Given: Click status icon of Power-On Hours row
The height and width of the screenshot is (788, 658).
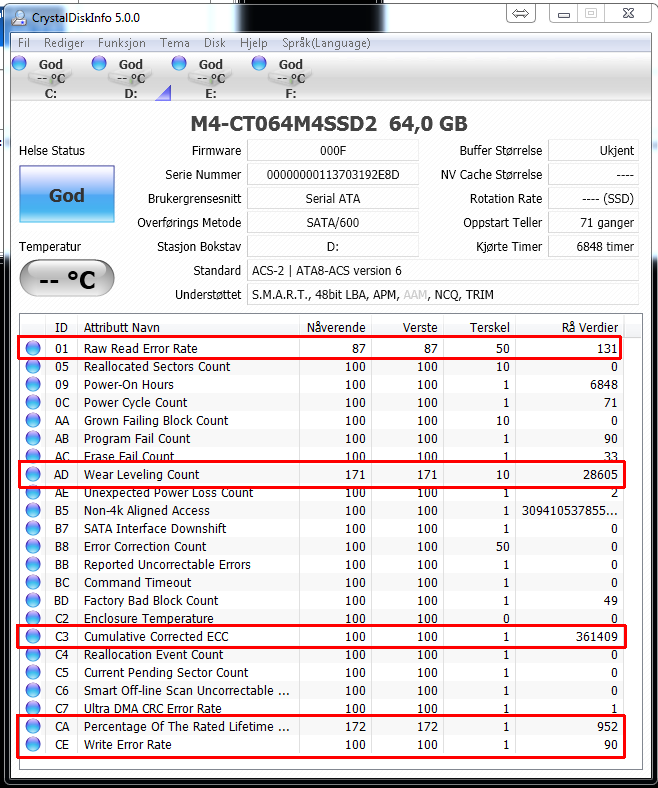Looking at the screenshot, I should [x=33, y=384].
